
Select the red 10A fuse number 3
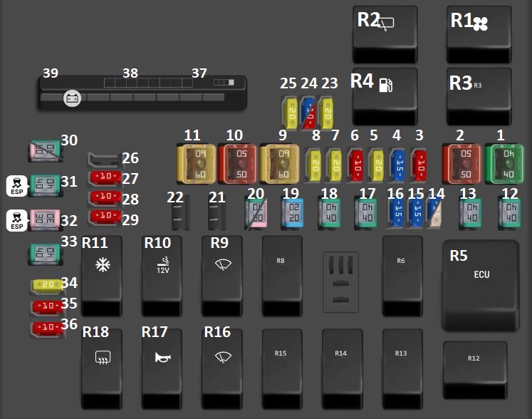pyautogui.click(x=419, y=165)
